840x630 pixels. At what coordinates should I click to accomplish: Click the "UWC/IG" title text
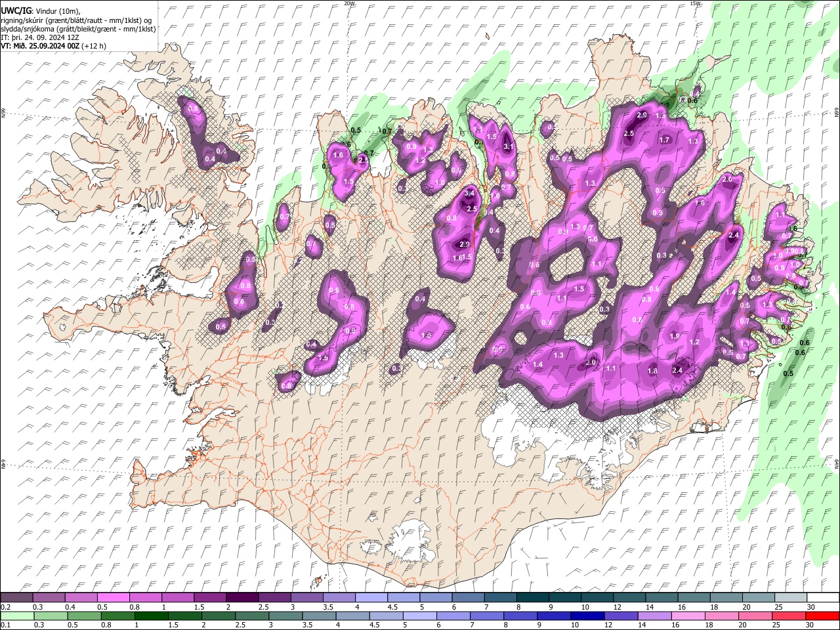click(x=16, y=10)
